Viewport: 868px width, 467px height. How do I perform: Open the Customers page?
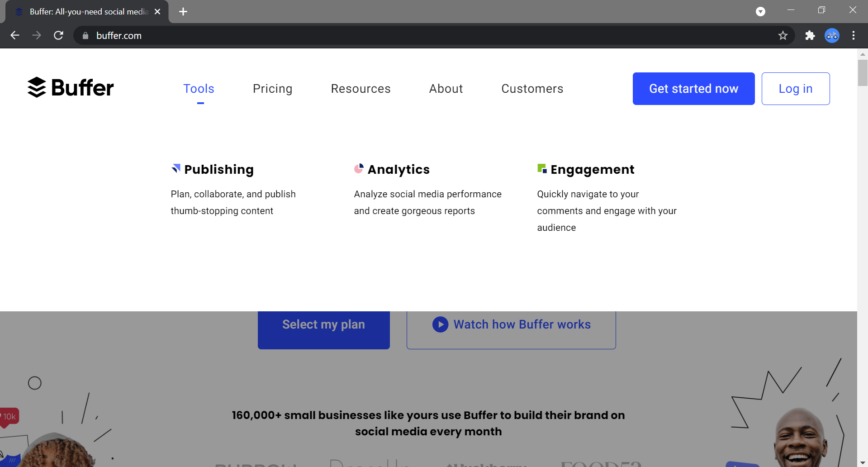click(532, 89)
